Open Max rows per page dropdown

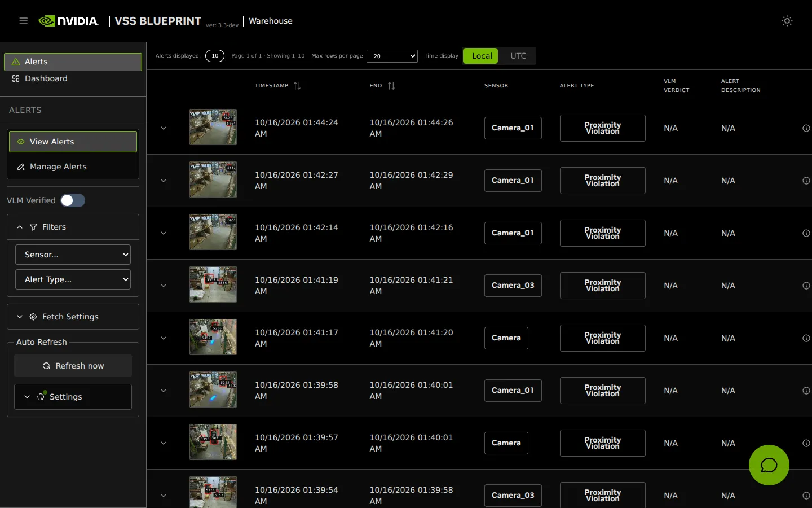coord(392,56)
